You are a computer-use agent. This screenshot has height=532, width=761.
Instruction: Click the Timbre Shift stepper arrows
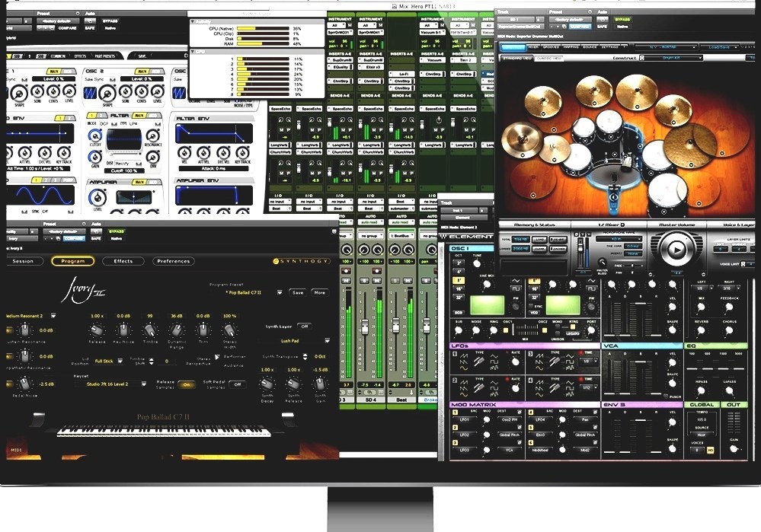[152, 362]
